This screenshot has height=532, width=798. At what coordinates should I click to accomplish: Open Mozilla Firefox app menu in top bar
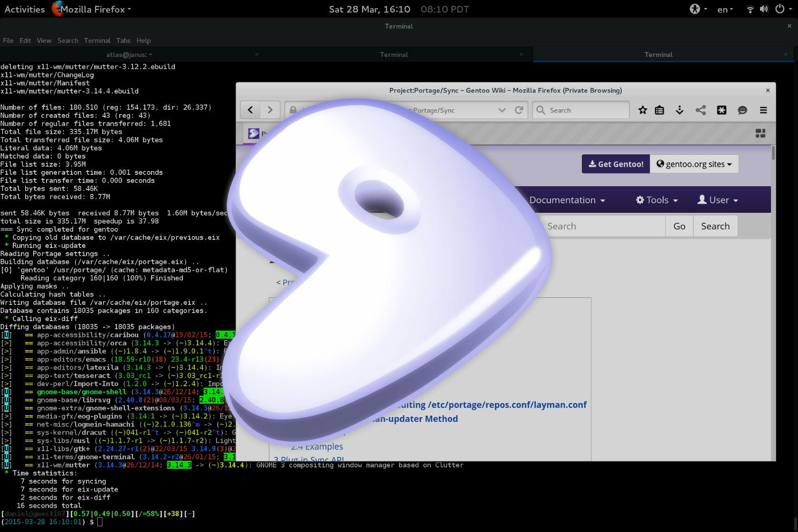coord(91,9)
